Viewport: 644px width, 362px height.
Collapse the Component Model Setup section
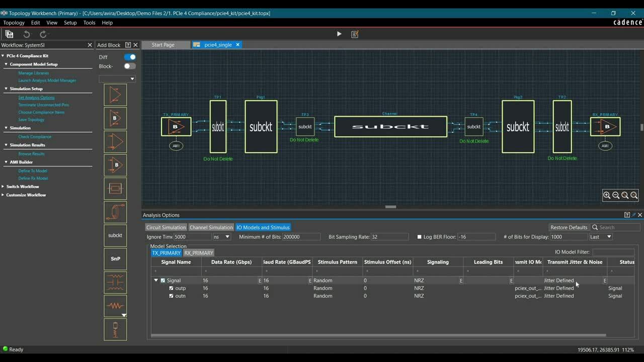pyautogui.click(x=7, y=64)
